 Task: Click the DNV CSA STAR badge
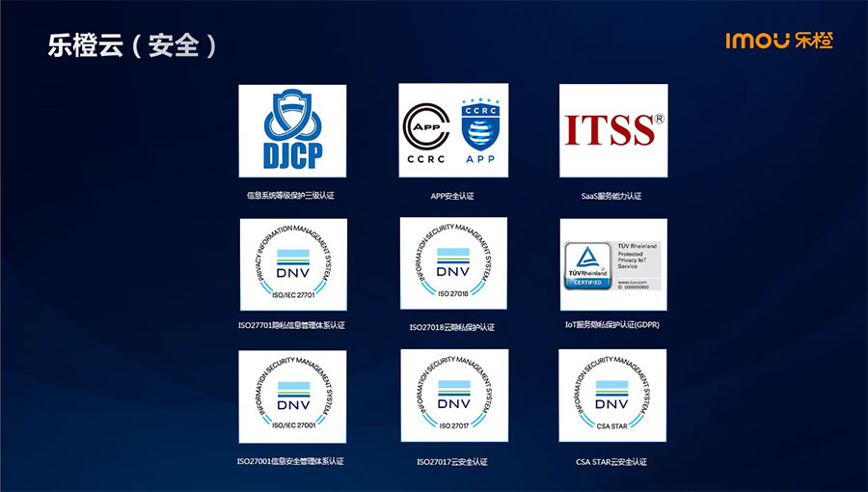[612, 396]
